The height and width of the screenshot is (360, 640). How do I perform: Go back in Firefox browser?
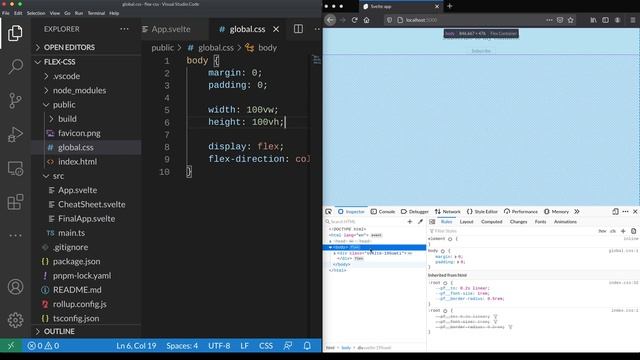pyautogui.click(x=330, y=20)
